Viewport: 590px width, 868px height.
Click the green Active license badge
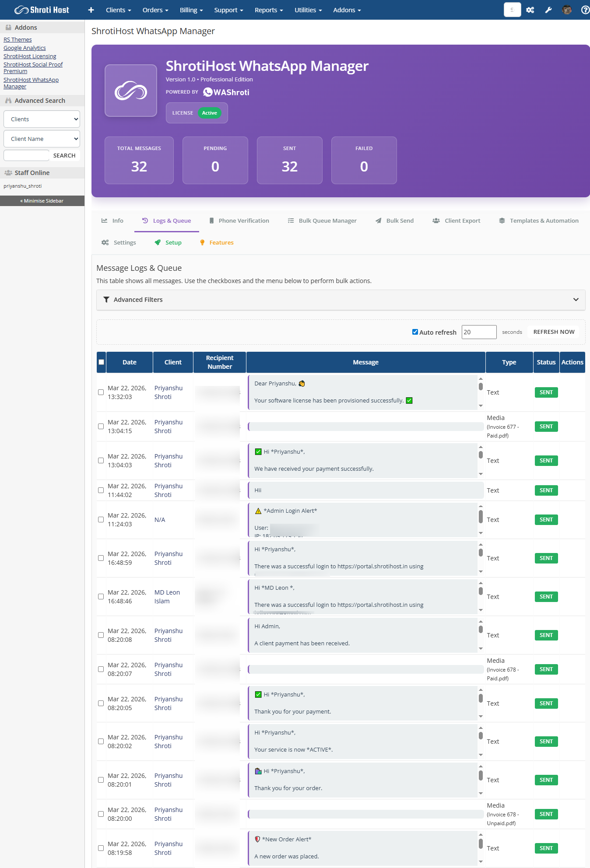tap(209, 113)
